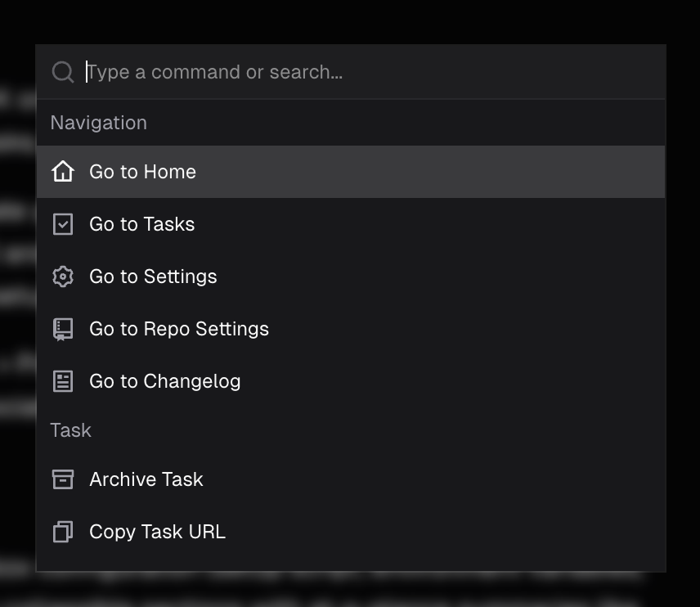Choose Go to Tasks from palette
This screenshot has height=607, width=700.
click(141, 224)
